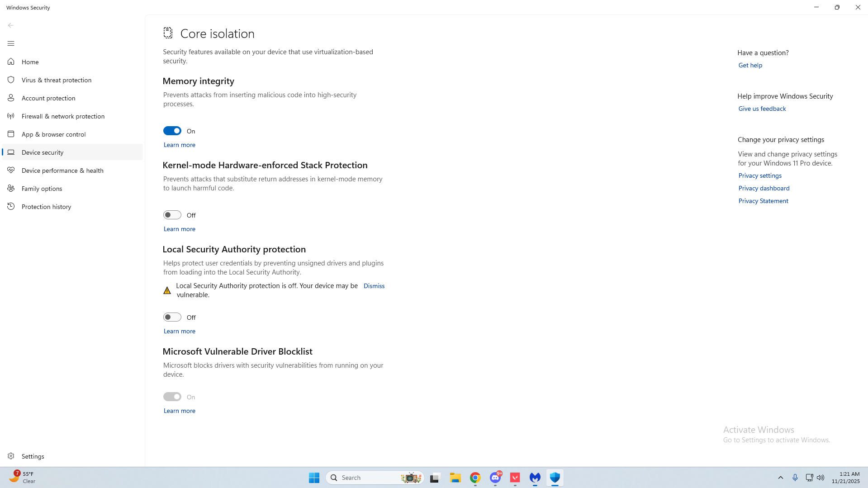The width and height of the screenshot is (868, 488).
Task: Click the Get help link
Action: coord(750,65)
